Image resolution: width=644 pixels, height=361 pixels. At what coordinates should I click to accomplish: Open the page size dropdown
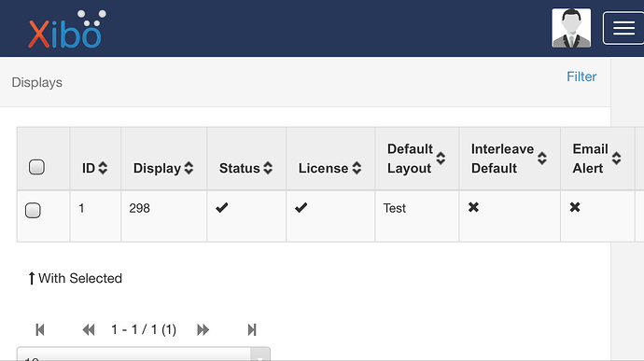144,354
